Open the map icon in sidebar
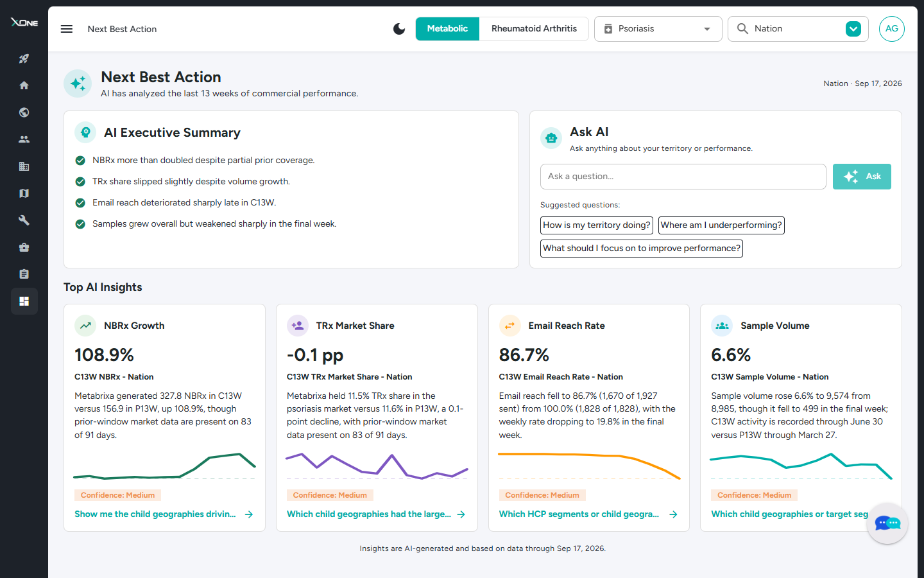Viewport: 924px width, 578px height. pos(24,193)
